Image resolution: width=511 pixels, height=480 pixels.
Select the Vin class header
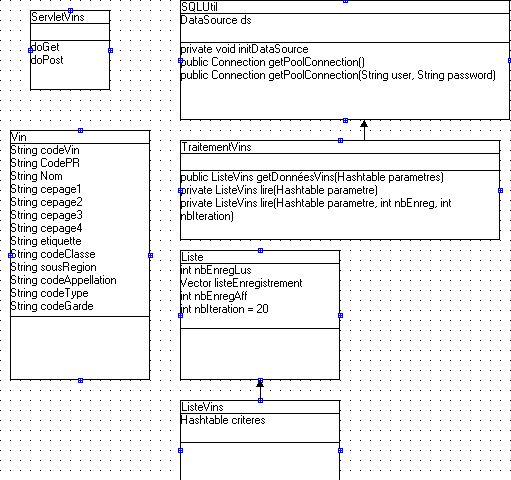tap(19, 137)
